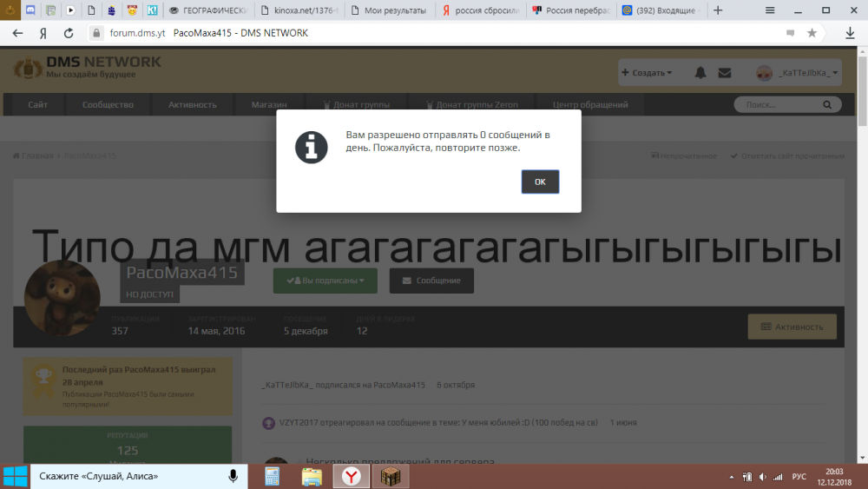Click the Сообщение button on profile
The image size is (868, 489).
(x=431, y=281)
